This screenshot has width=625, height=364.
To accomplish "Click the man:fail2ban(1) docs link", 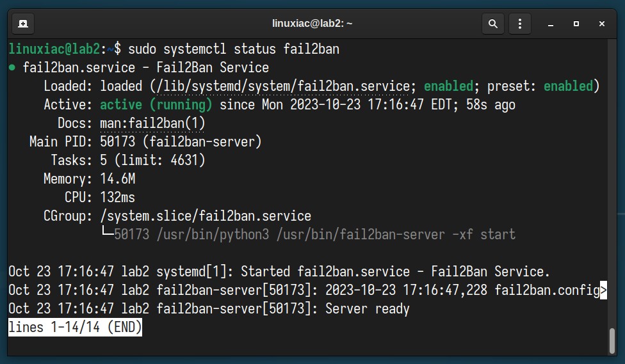I will pyautogui.click(x=152, y=123).
